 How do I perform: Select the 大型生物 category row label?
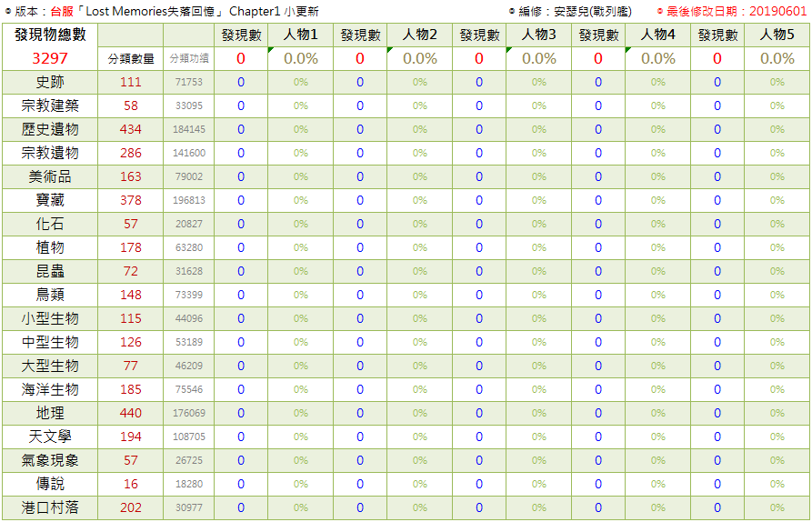click(x=50, y=366)
